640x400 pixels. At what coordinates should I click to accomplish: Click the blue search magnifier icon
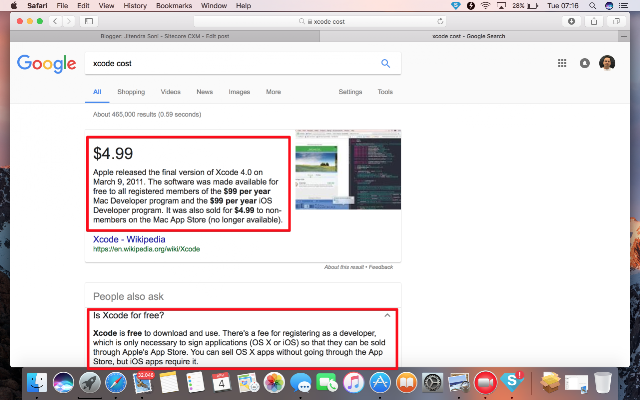pyautogui.click(x=385, y=63)
